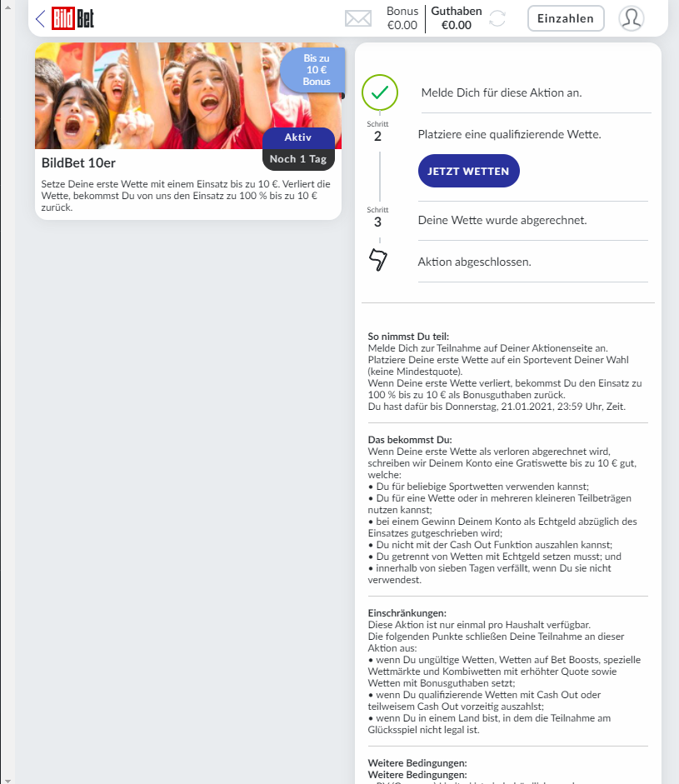Click the green checkmark step icon
The image size is (679, 784).
[x=380, y=92]
